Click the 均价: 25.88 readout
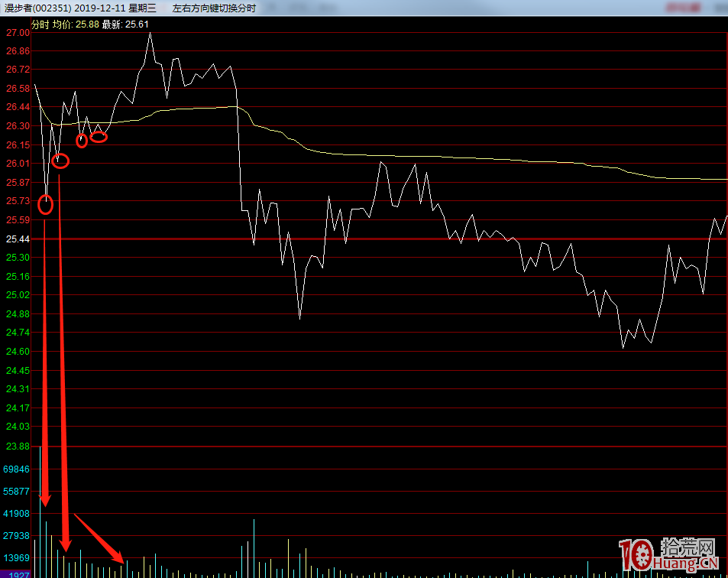728x578 pixels. (x=76, y=24)
